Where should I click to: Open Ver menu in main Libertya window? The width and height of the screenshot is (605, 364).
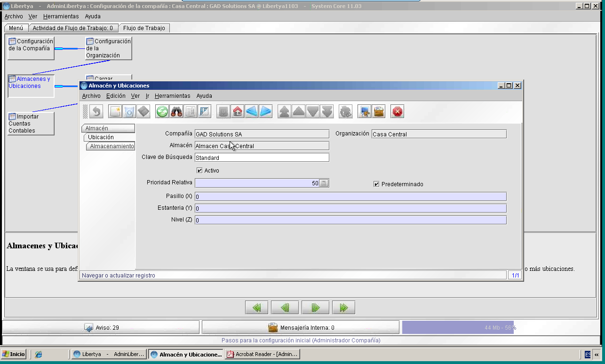33,16
